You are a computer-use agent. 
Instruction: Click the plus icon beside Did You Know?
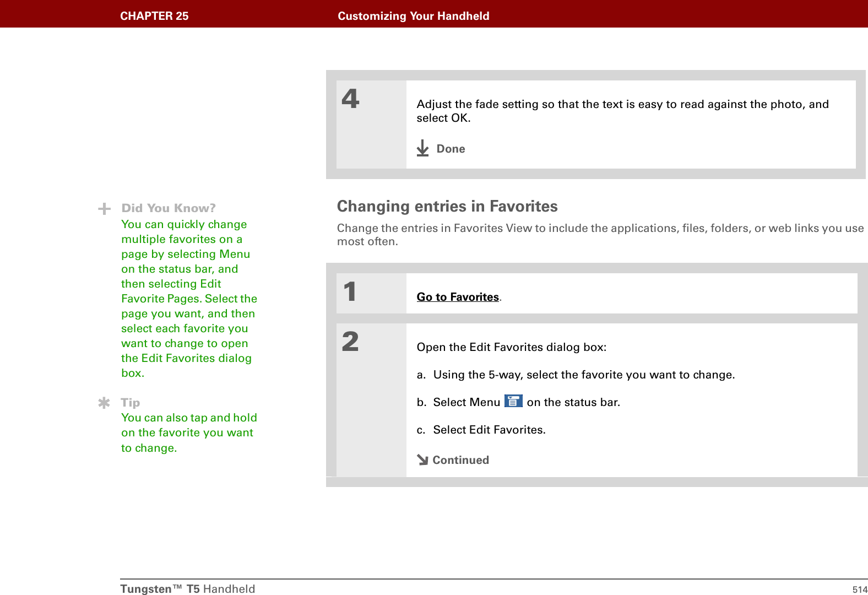pyautogui.click(x=104, y=209)
